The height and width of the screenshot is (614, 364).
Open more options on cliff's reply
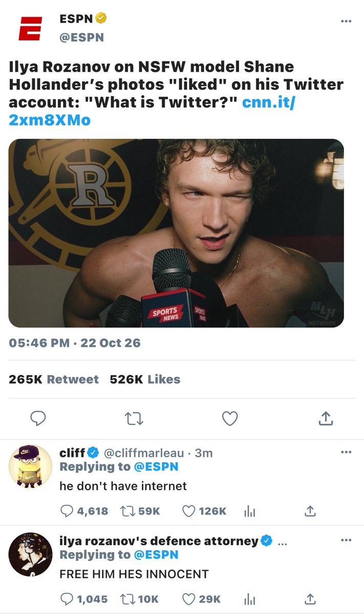tap(346, 452)
